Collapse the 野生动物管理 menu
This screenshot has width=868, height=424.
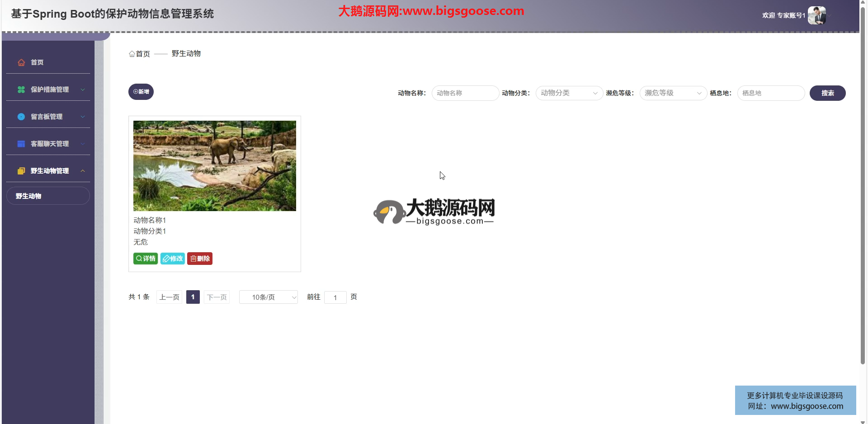(x=83, y=171)
